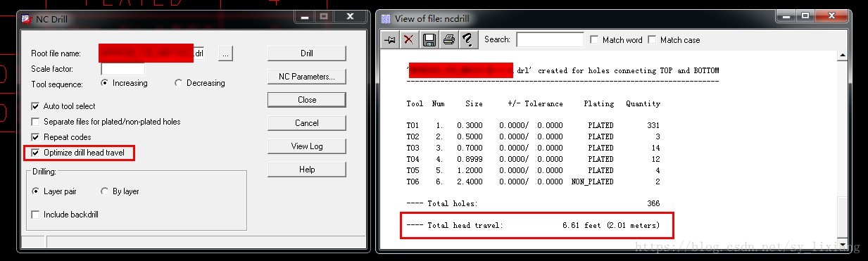Enable Include backdrill option

36,215
